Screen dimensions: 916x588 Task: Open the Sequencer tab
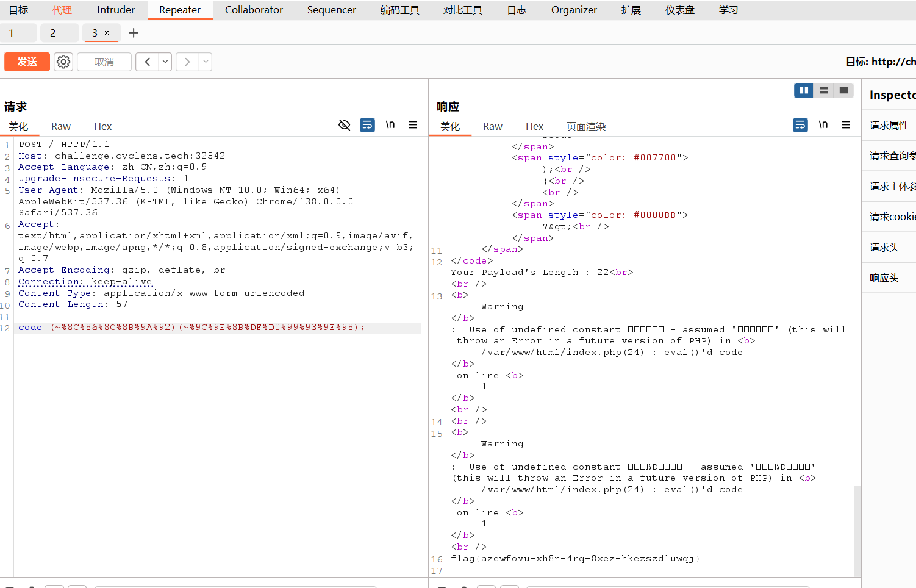(332, 10)
